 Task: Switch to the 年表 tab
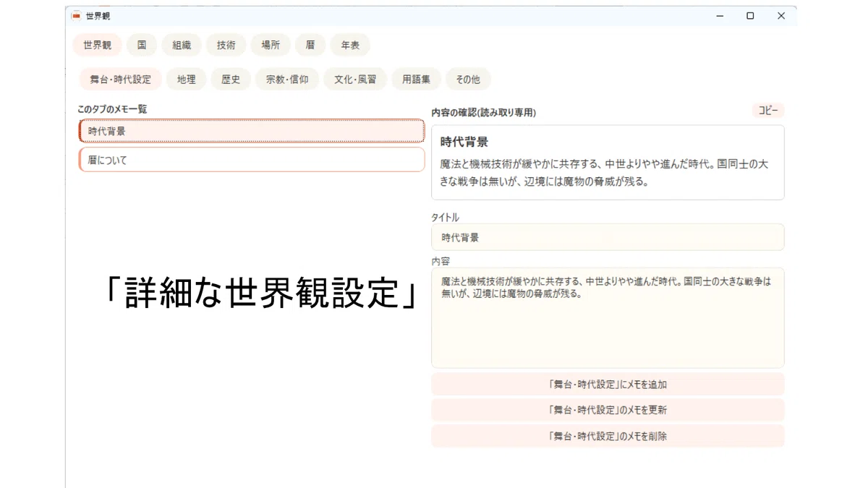coord(350,45)
